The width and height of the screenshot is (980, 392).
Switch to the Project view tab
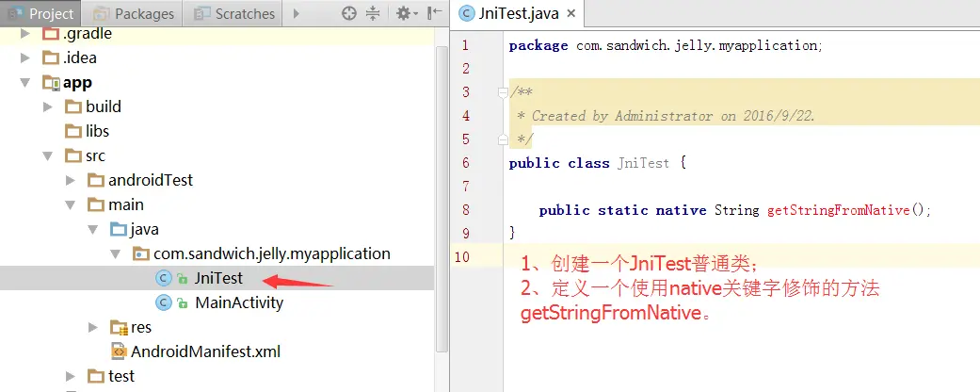(41, 12)
